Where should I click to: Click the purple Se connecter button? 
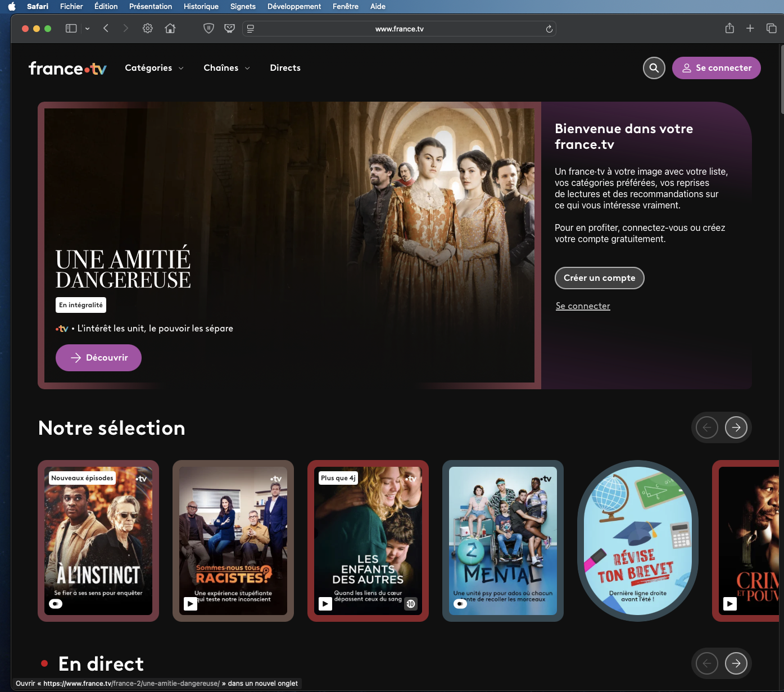[717, 68]
